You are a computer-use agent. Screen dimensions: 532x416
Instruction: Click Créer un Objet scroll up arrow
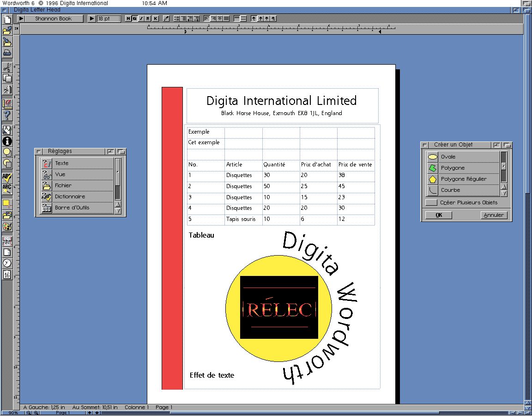[504, 187]
